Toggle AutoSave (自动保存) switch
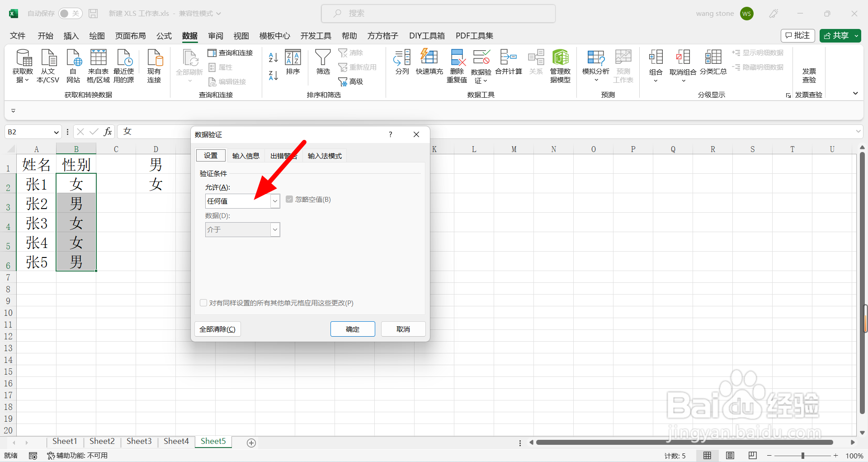The image size is (868, 462). coord(70,14)
